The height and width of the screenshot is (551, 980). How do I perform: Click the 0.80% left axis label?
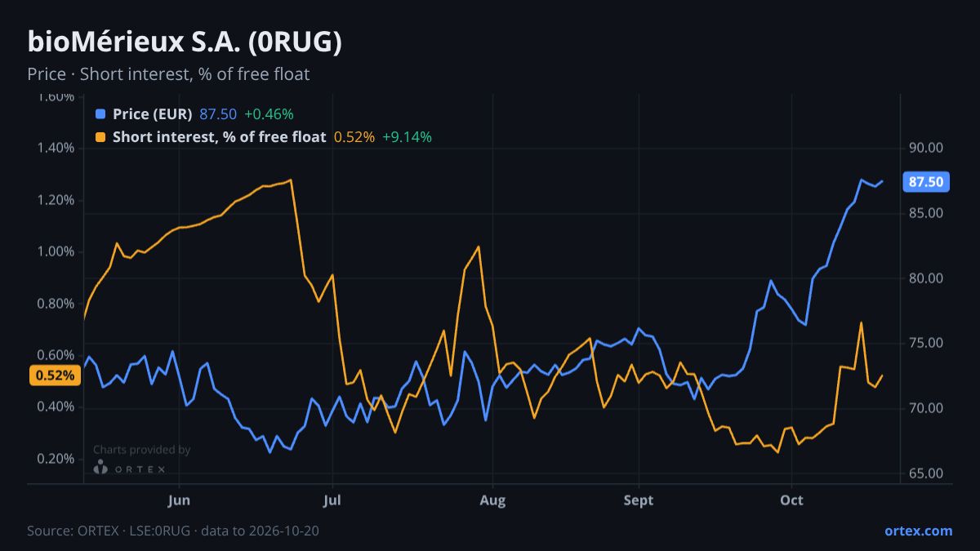pos(56,304)
